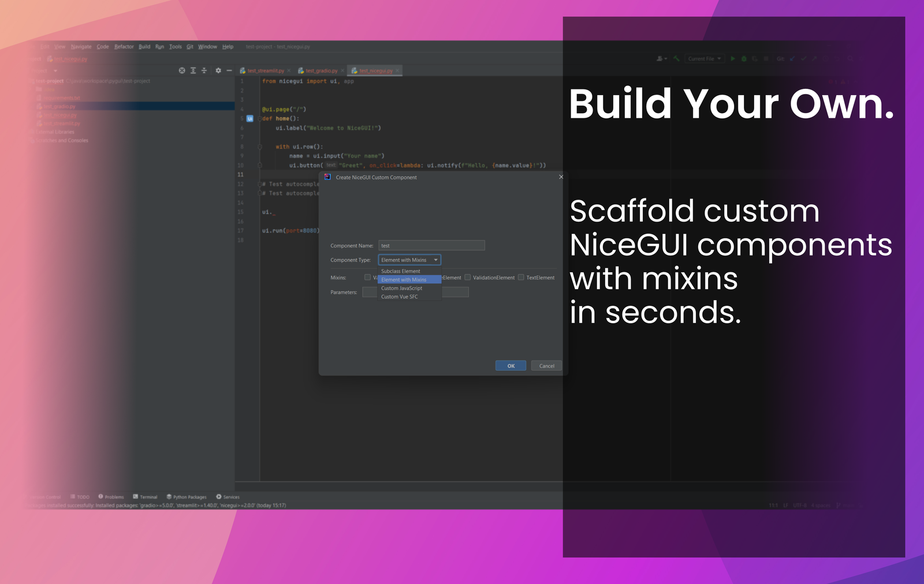The width and height of the screenshot is (924, 584).
Task: Close the test_gradio.py editor tab
Action: (342, 71)
